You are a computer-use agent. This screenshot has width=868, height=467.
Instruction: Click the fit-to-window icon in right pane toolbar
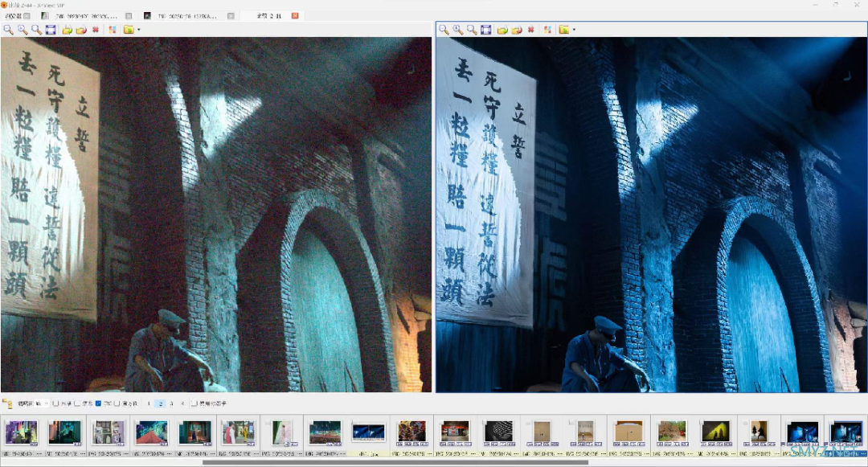pos(486,30)
